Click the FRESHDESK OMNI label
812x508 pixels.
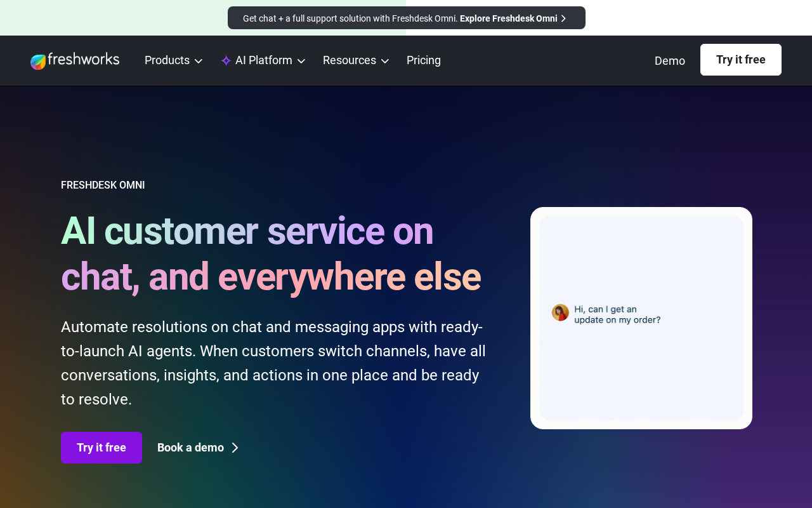click(103, 185)
